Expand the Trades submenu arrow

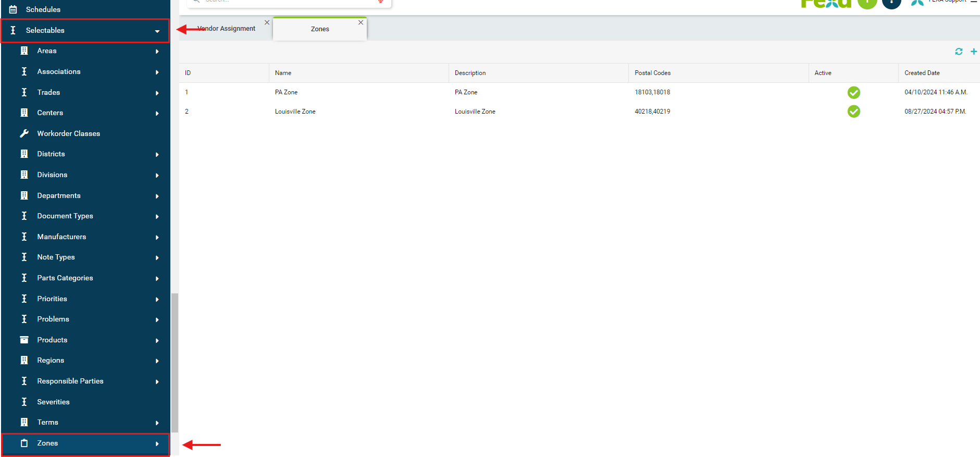click(x=157, y=93)
